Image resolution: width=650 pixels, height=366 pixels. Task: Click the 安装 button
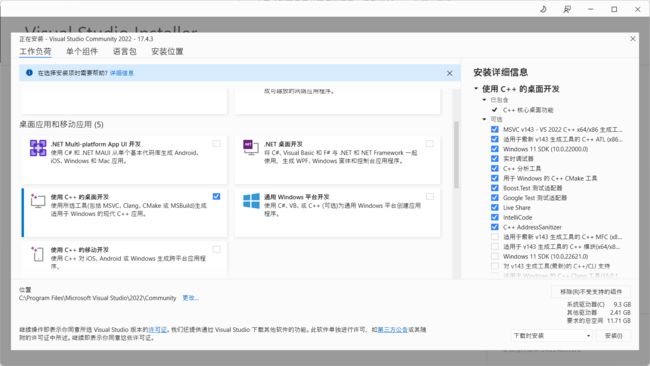614,335
